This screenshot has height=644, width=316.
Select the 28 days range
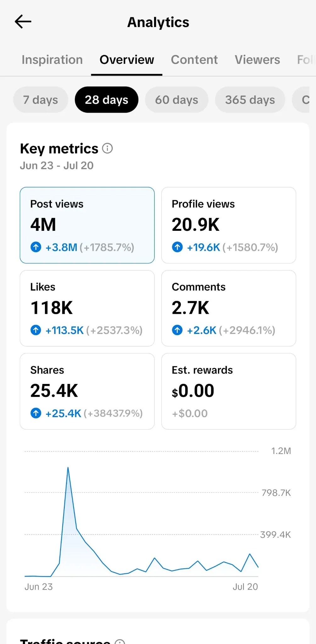pyautogui.click(x=107, y=100)
